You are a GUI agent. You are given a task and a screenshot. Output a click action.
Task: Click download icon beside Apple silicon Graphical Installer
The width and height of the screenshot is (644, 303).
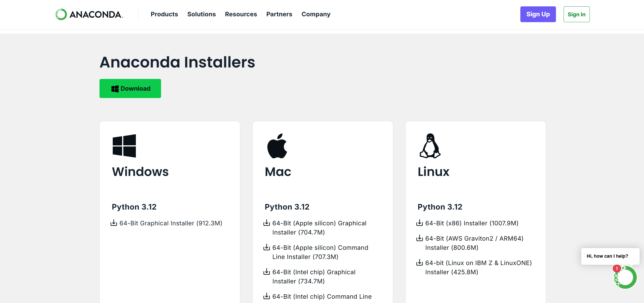266,223
